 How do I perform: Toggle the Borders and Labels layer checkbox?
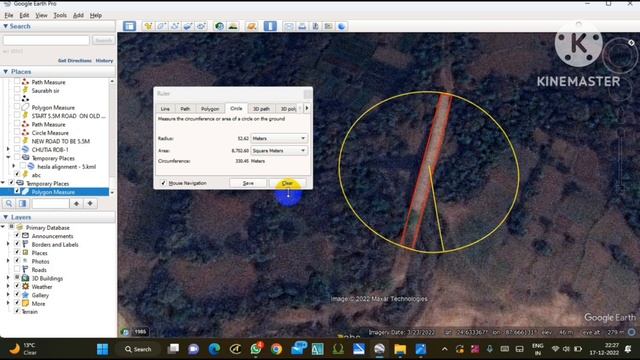(x=17, y=244)
